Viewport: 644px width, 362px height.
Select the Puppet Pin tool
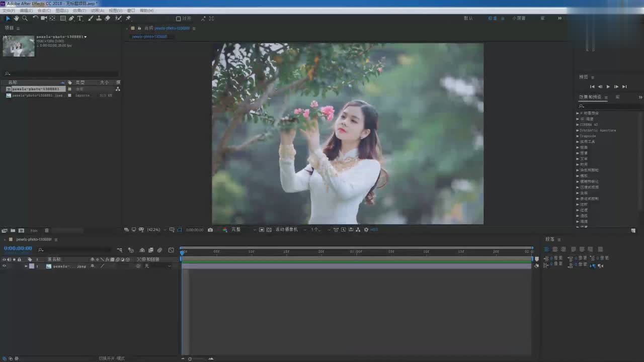128,18
